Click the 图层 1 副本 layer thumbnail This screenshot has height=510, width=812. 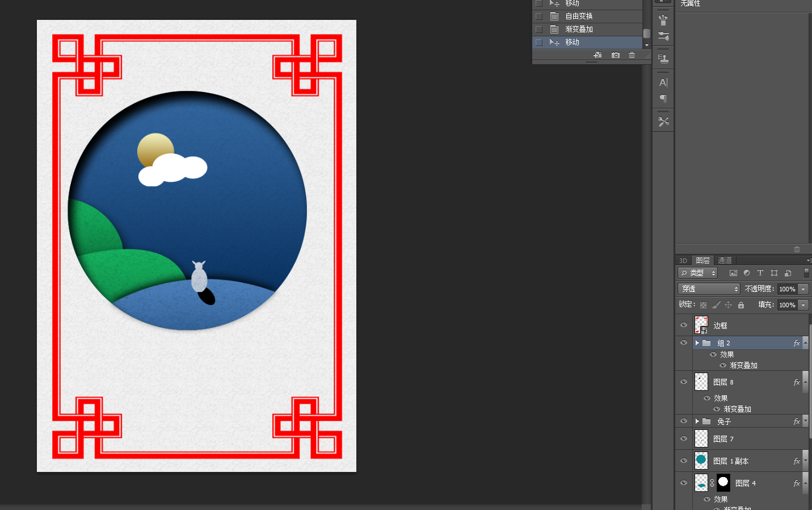coord(701,461)
